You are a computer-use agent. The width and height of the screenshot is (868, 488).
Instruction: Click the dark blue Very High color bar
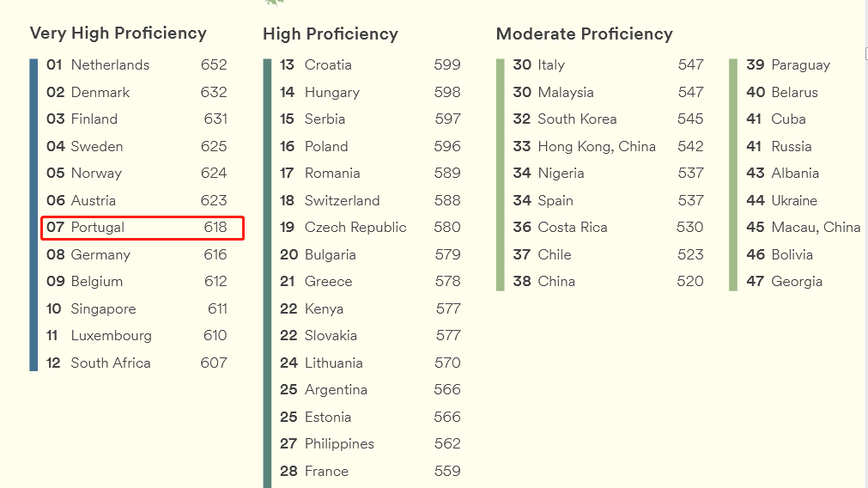click(x=33, y=215)
